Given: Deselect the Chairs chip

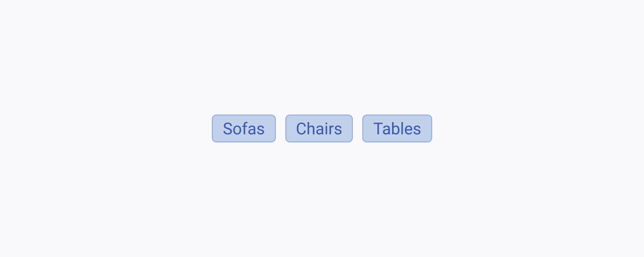Looking at the screenshot, I should (x=319, y=128).
